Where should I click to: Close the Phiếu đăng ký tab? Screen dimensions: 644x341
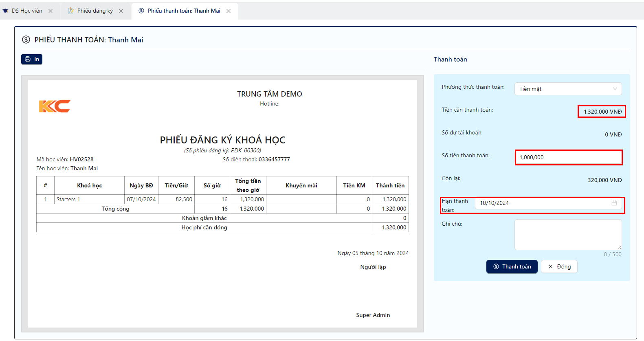121,11
